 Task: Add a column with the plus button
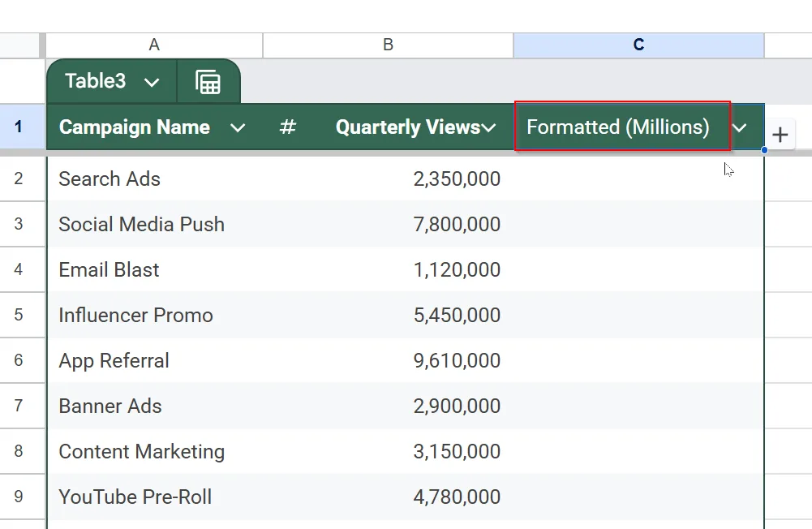(x=780, y=135)
